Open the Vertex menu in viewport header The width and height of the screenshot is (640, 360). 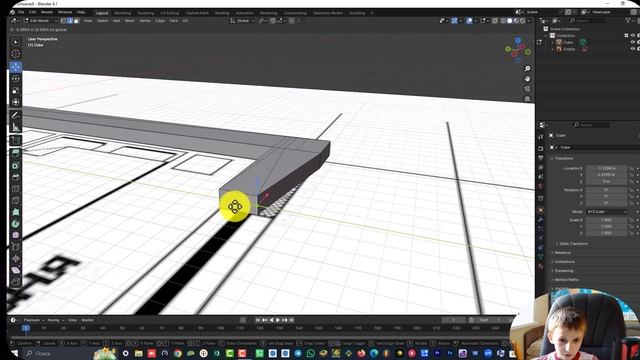(x=145, y=20)
